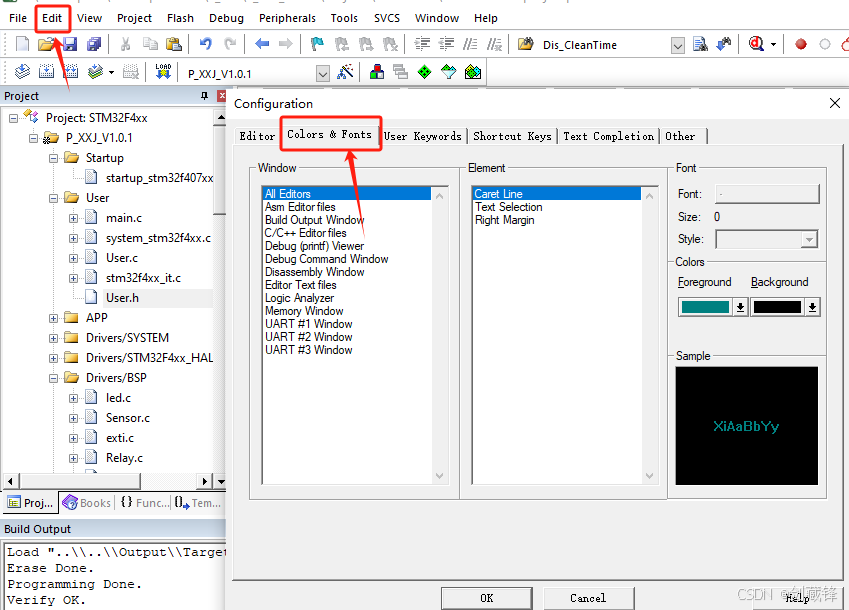Click the Save All toolbar icon

coord(94,44)
